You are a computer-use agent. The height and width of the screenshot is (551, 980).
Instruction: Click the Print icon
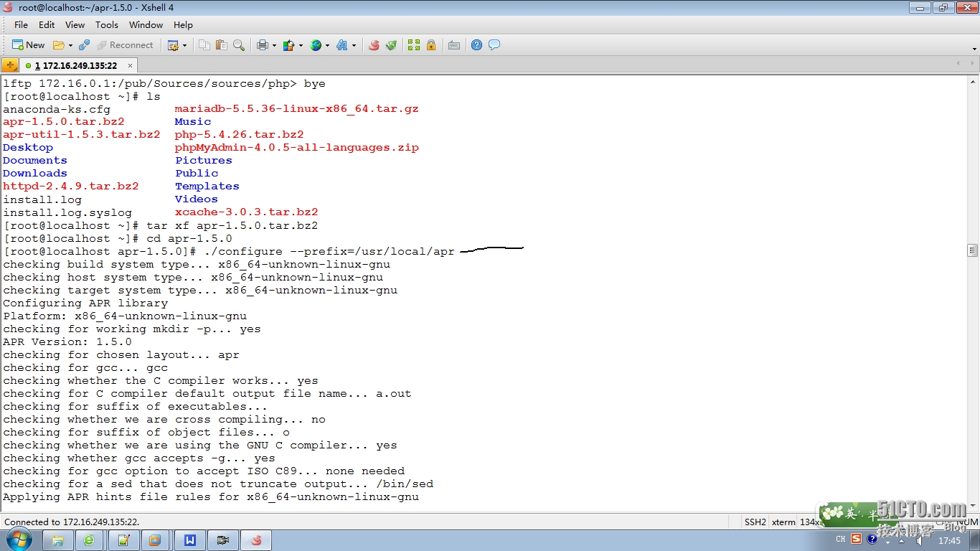(262, 45)
